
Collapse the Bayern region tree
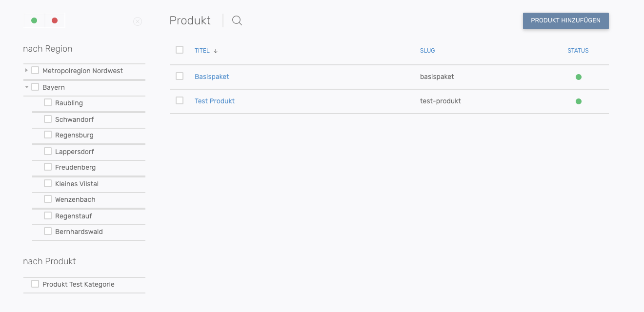coord(26,87)
